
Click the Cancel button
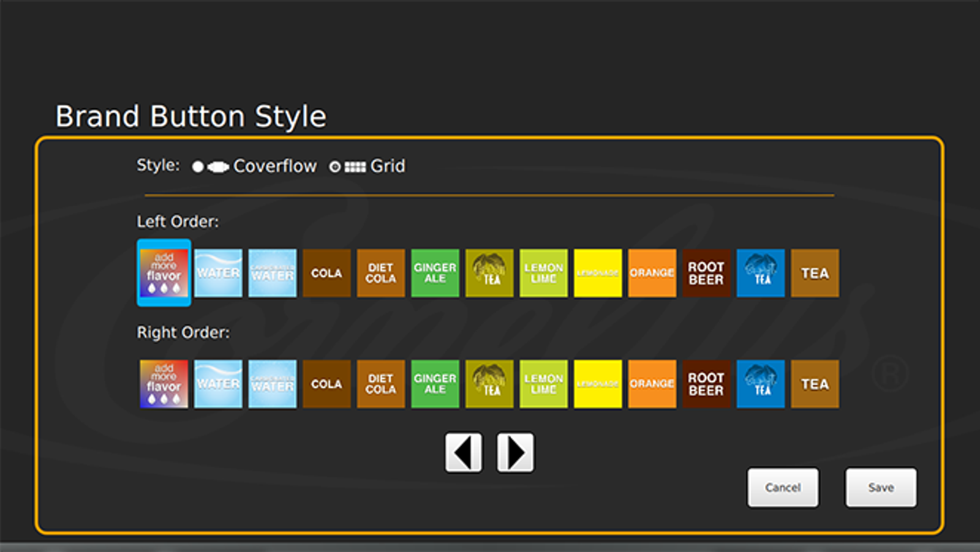pyautogui.click(x=783, y=488)
